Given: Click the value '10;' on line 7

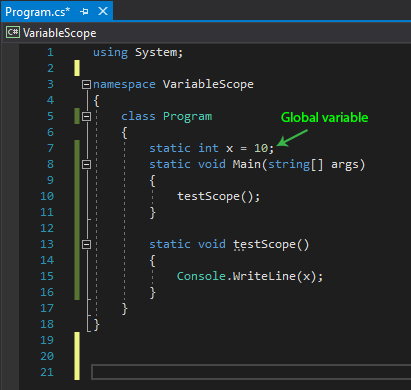Looking at the screenshot, I should (x=264, y=148).
